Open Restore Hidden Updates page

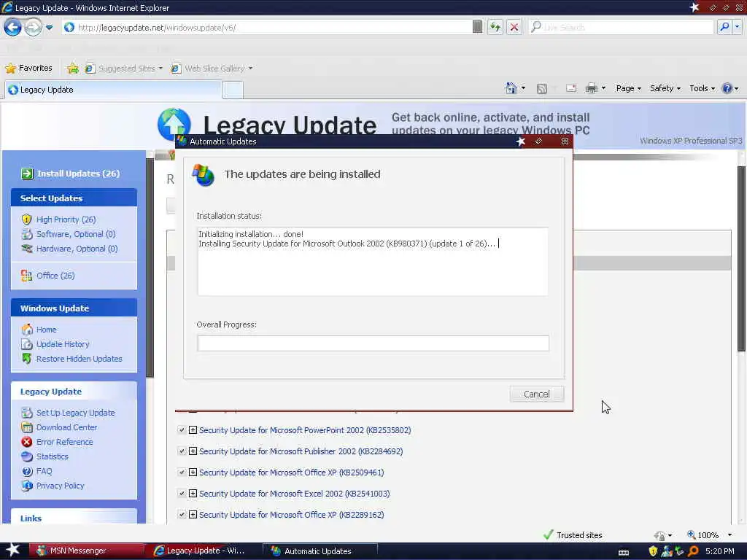tap(79, 359)
